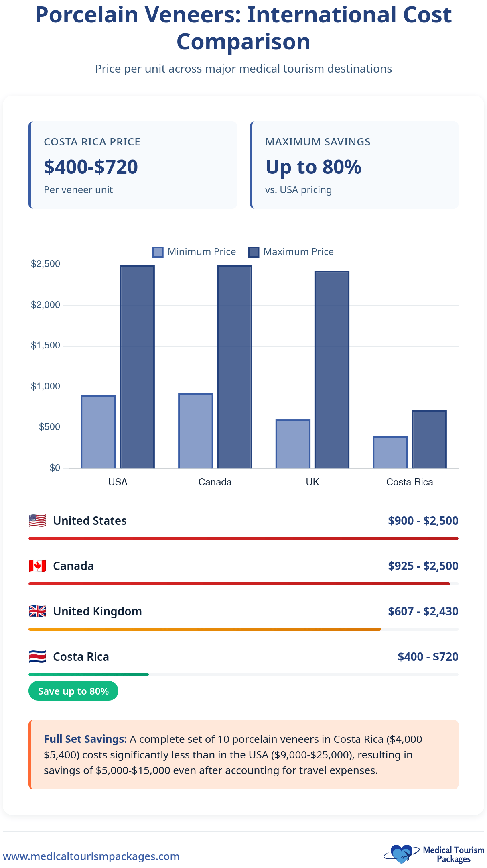Click the Costa Rica flag icon
This screenshot has height=868, width=487.
[x=37, y=657]
